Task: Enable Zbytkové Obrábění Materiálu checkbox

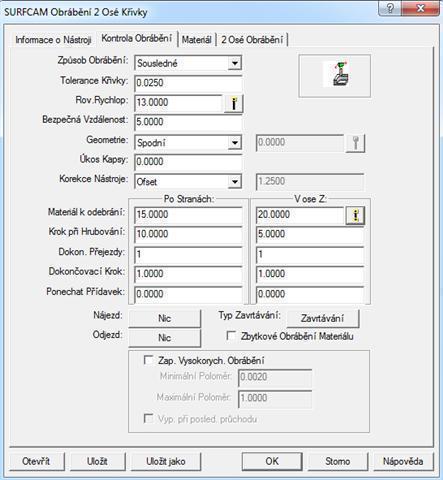Action: pos(231,336)
